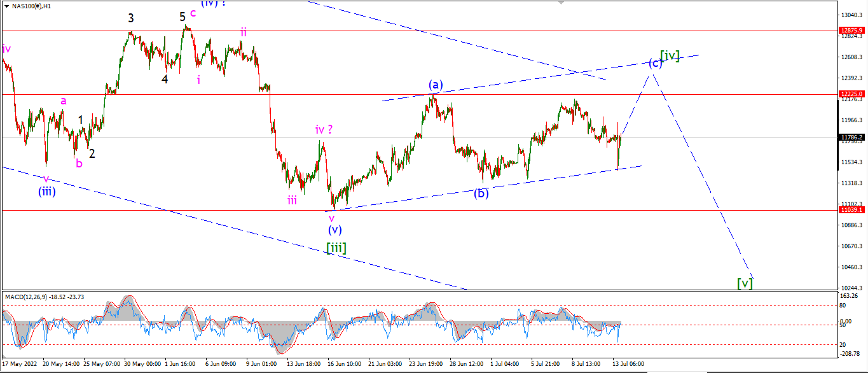Select the blue (b) wave label
The image size is (868, 373).
481,193
